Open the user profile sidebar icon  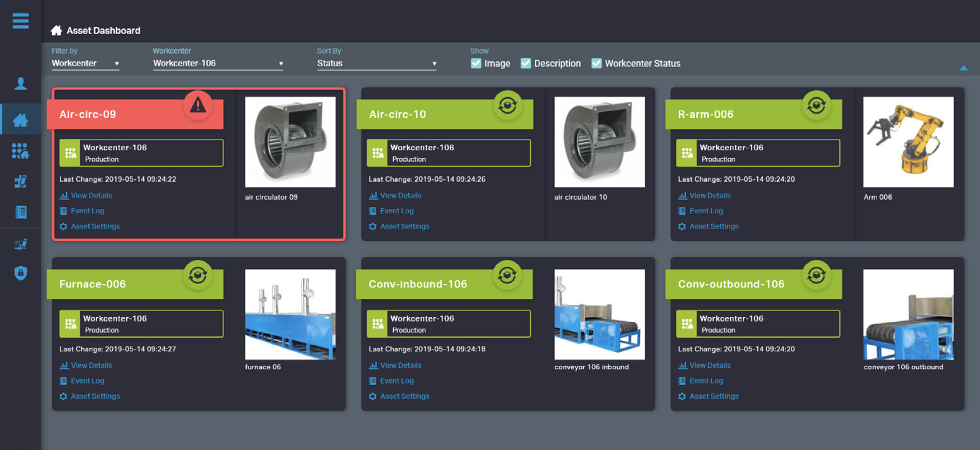coord(20,83)
